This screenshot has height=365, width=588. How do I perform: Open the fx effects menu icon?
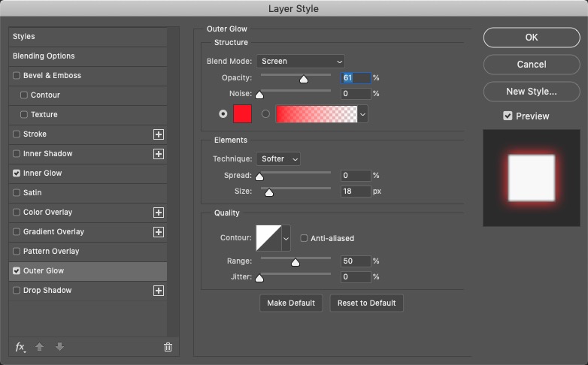click(x=20, y=347)
